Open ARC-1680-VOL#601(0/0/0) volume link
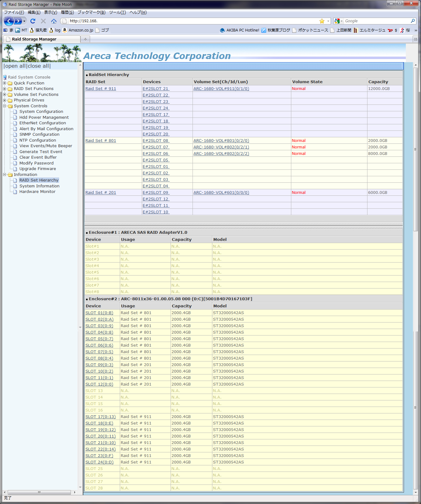Viewport: 421px width, 504px height. coord(221,193)
